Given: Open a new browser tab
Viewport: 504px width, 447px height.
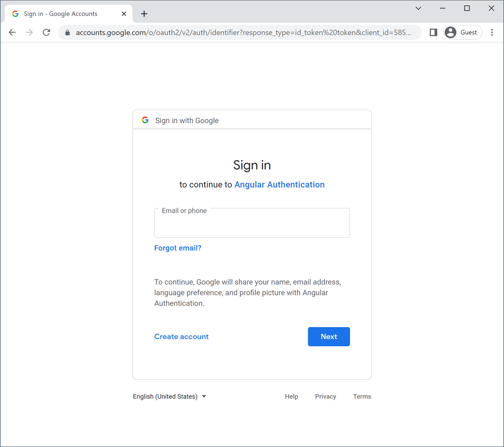Looking at the screenshot, I should coord(144,14).
